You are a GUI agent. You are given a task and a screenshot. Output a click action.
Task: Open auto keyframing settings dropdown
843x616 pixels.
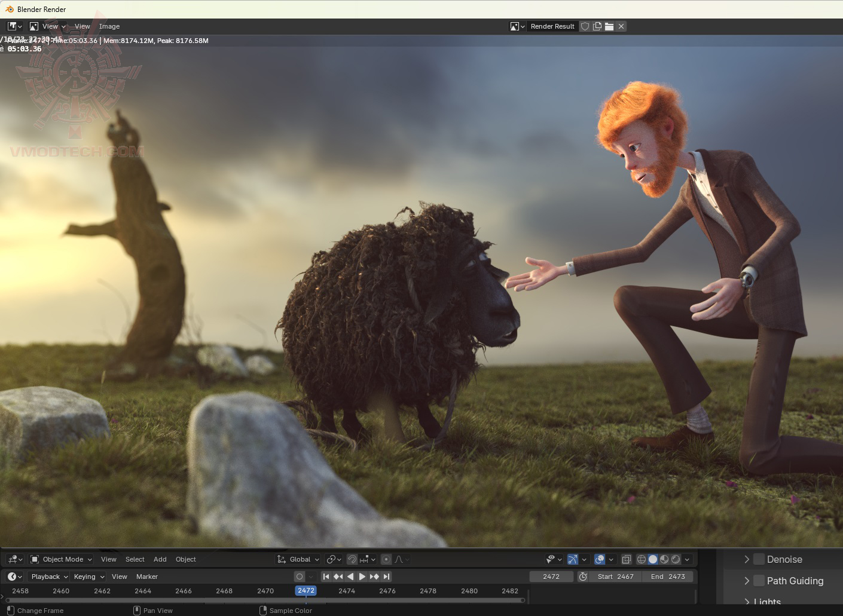click(311, 577)
